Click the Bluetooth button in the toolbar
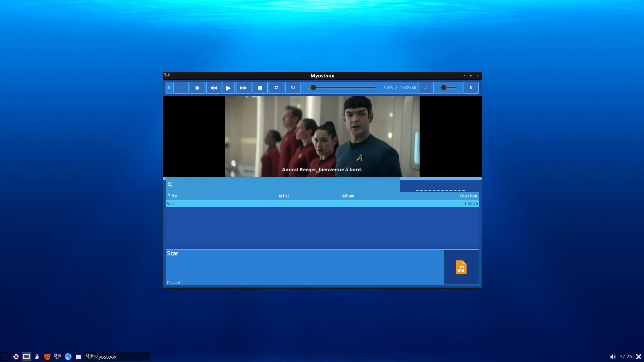The image size is (644, 362). (x=471, y=88)
